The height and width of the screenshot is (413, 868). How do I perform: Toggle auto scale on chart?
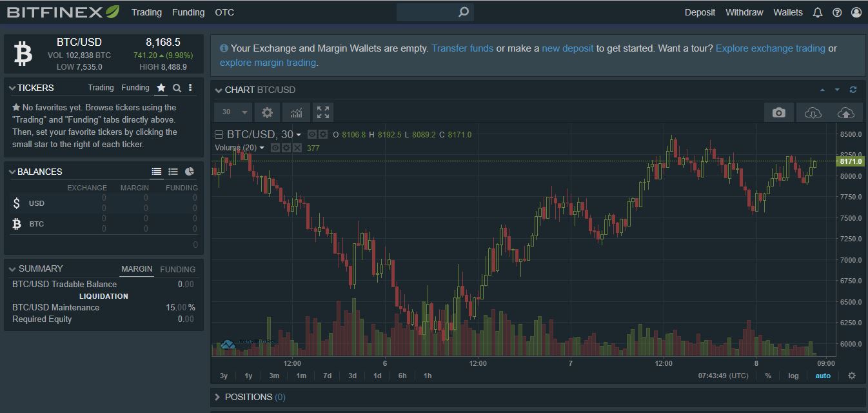tap(823, 376)
